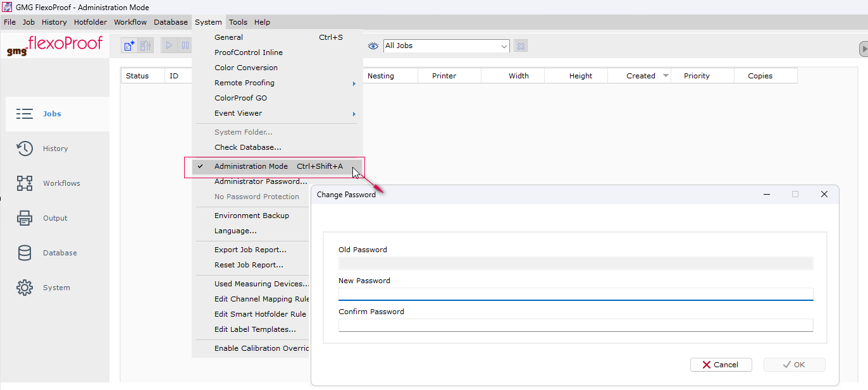
Task: Sort jobs by the Width column
Action: coord(513,76)
